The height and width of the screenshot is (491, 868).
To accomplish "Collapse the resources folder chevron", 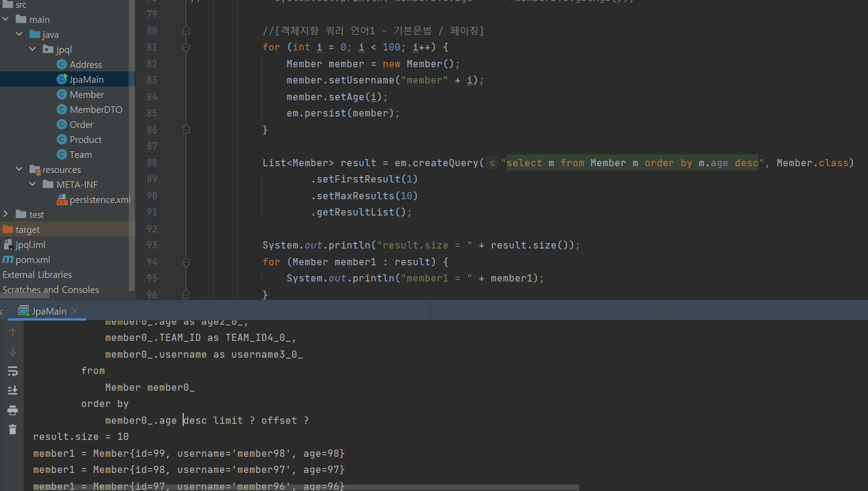I will click(x=20, y=169).
